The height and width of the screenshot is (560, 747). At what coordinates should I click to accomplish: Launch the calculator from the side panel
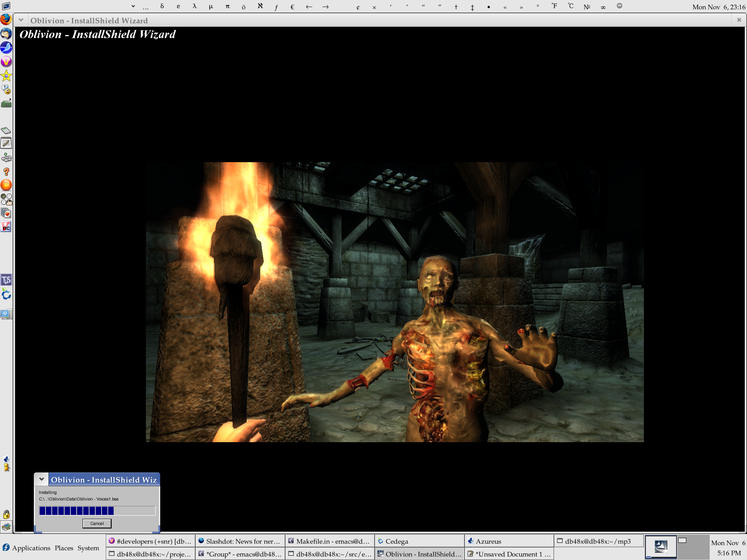tap(6, 130)
